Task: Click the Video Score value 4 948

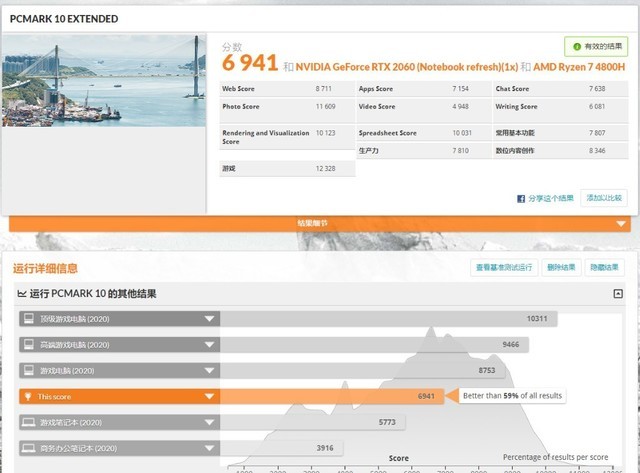Action: click(x=460, y=107)
